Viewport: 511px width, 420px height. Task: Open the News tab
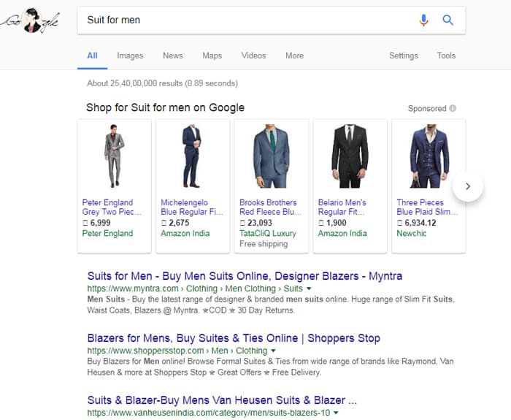point(173,56)
